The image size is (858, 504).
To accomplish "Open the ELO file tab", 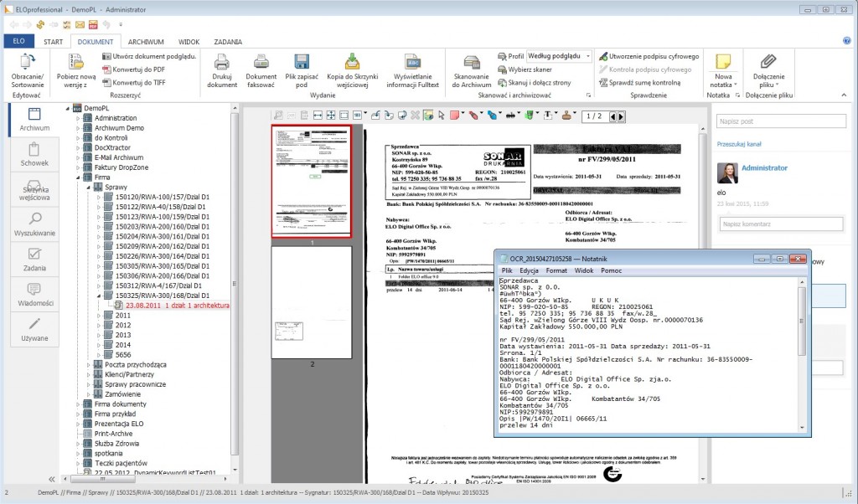I will (18, 41).
